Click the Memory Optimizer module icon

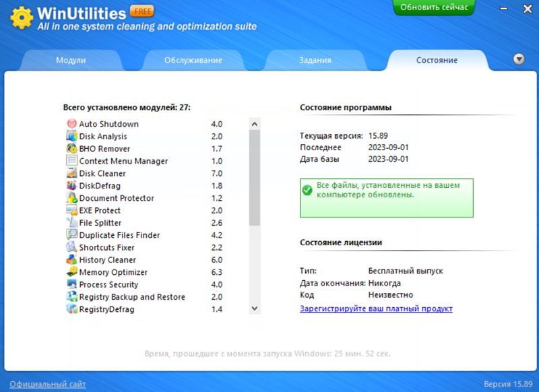[71, 272]
